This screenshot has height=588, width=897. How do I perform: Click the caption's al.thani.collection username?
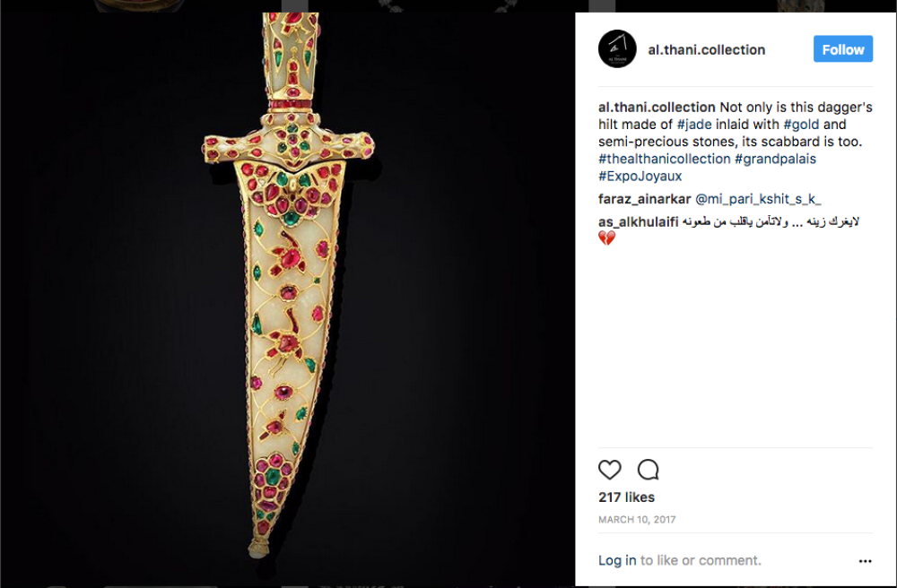[x=657, y=108]
